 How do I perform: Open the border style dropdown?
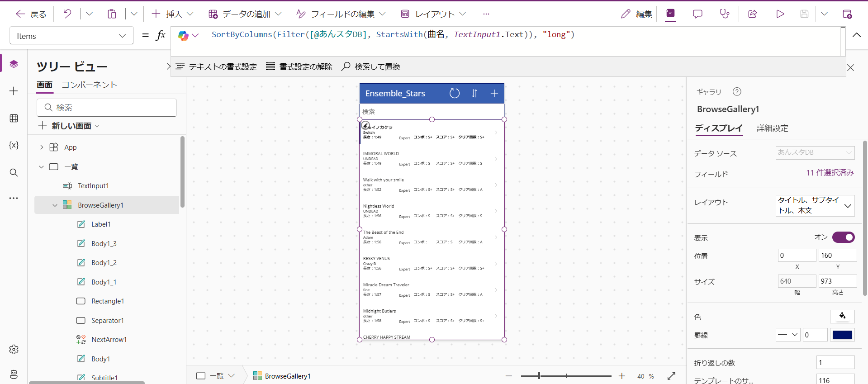[788, 335]
